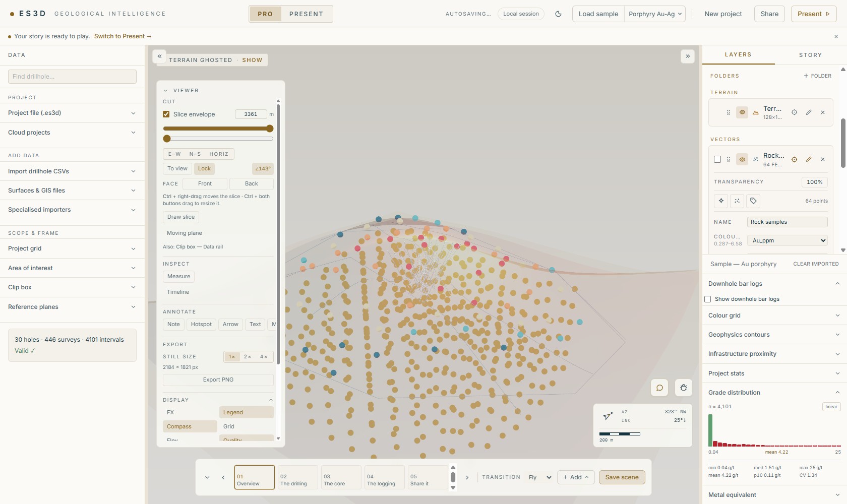
Task: Select the PRO mode tab
Action: (x=265, y=14)
